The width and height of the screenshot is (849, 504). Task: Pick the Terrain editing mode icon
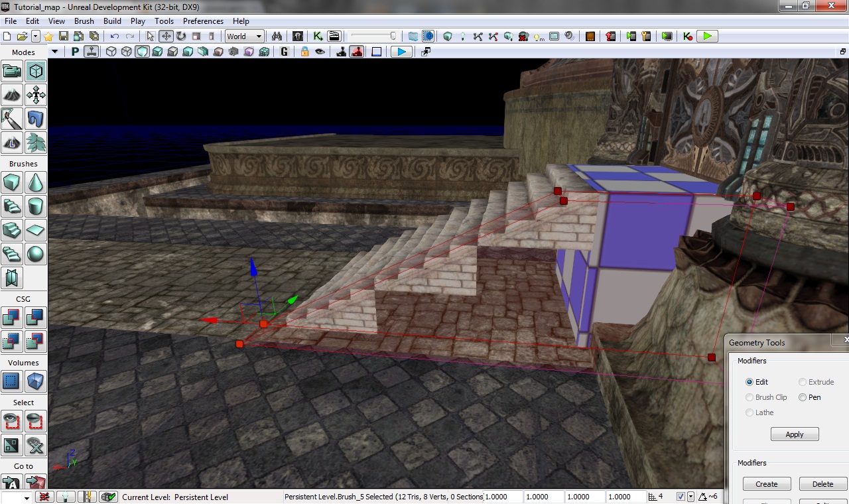tap(12, 95)
